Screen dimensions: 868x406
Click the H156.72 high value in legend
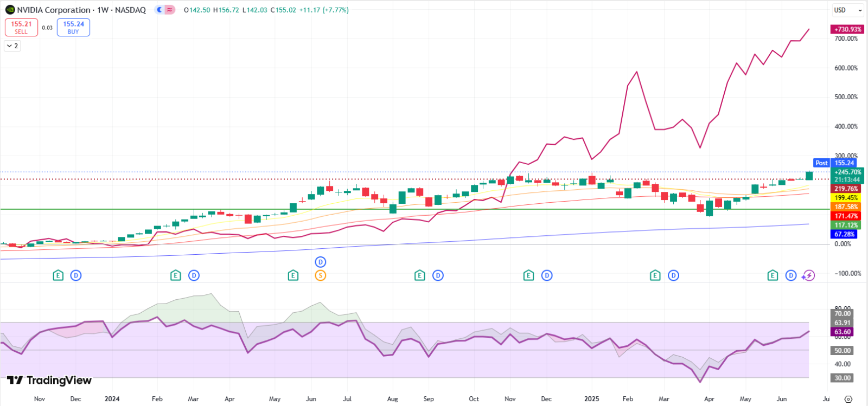[x=226, y=10]
